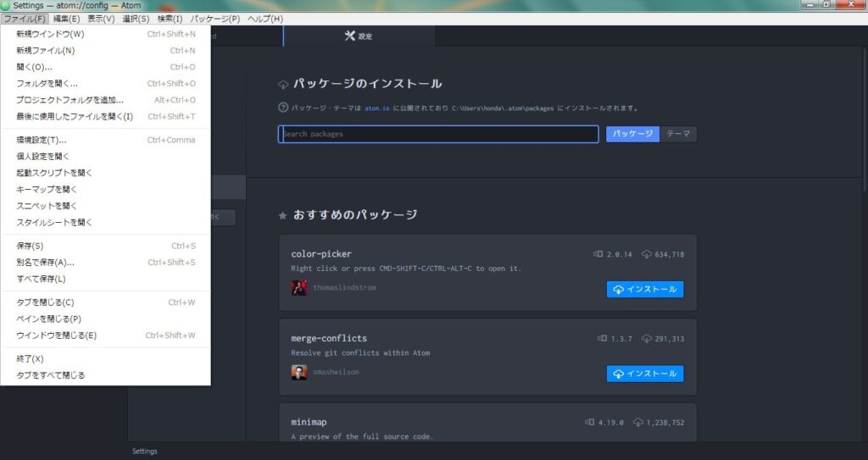Select the パッケージ search filter button

[x=632, y=134]
